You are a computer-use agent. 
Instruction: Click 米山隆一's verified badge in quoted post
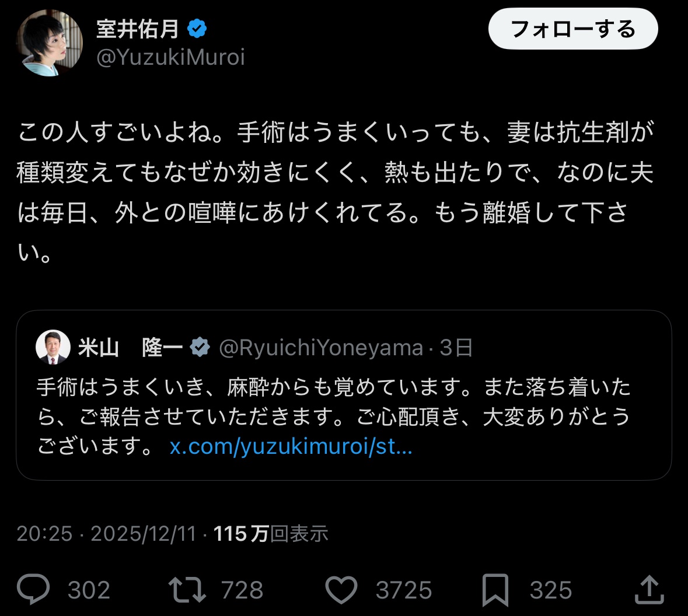200,348
